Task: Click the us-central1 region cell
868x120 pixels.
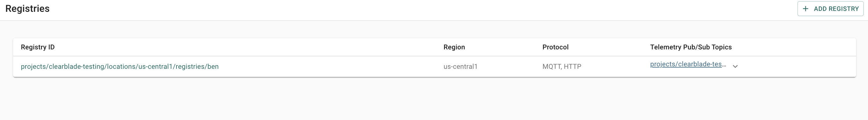Action: (460, 67)
